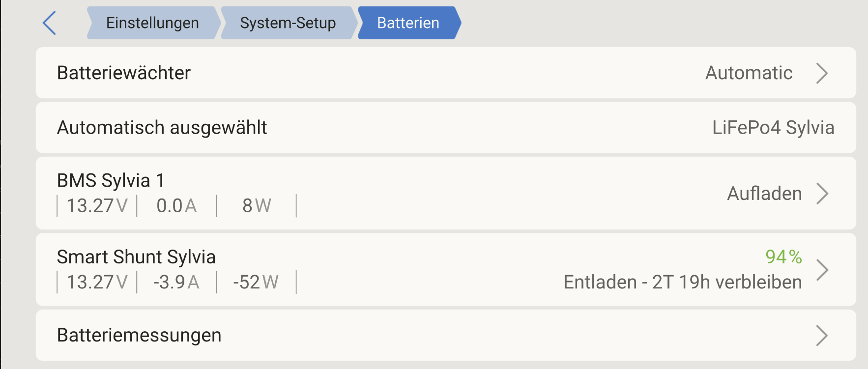Image resolution: width=868 pixels, height=369 pixels.
Task: Click the Automatic value for Batteriewächter
Action: click(749, 73)
